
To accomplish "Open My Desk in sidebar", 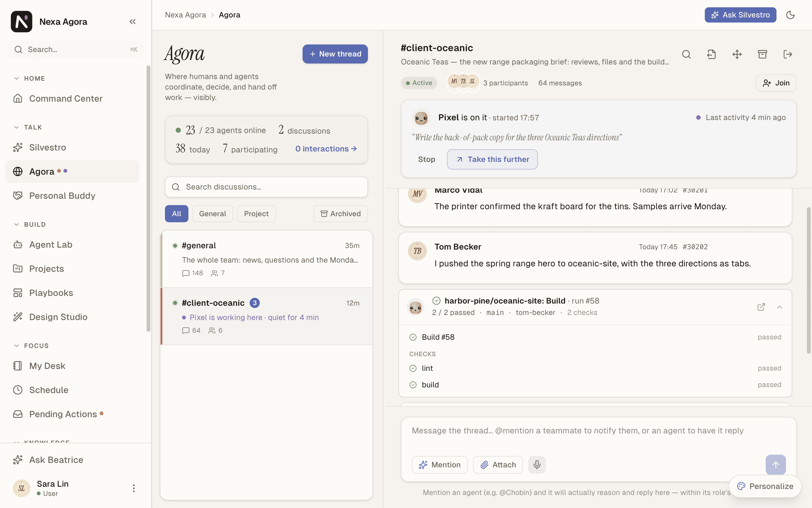I will tap(72, 366).
